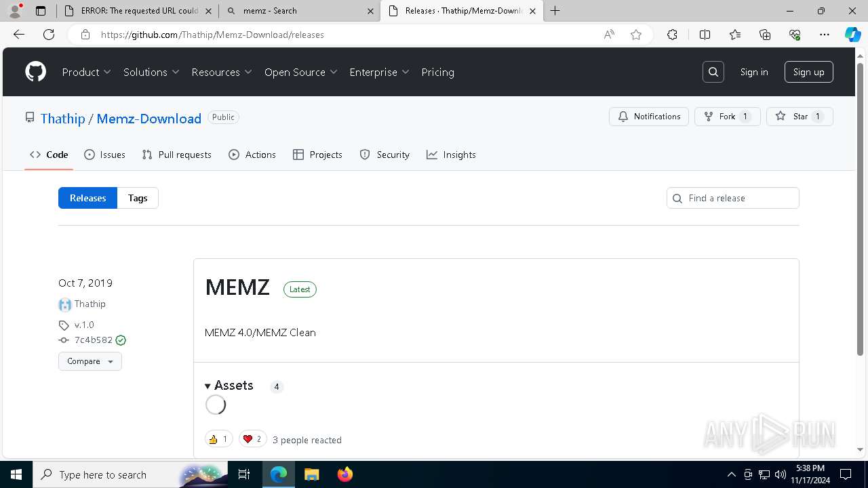Viewport: 868px width, 488px height.
Task: Select the Tags toggle button
Action: (138, 198)
